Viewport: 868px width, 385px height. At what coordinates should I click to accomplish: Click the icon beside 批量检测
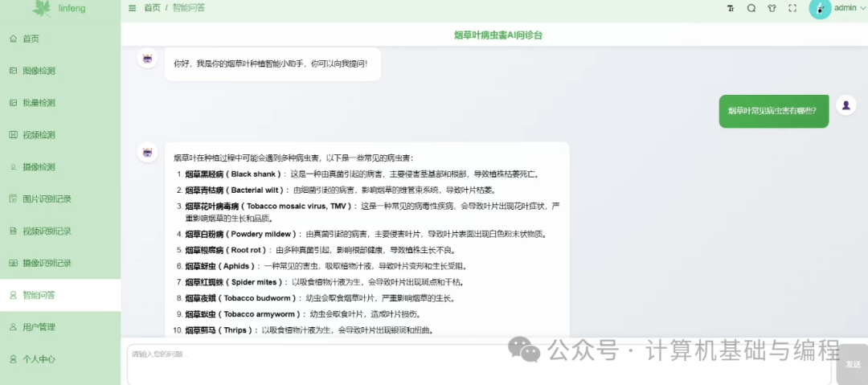(x=14, y=103)
